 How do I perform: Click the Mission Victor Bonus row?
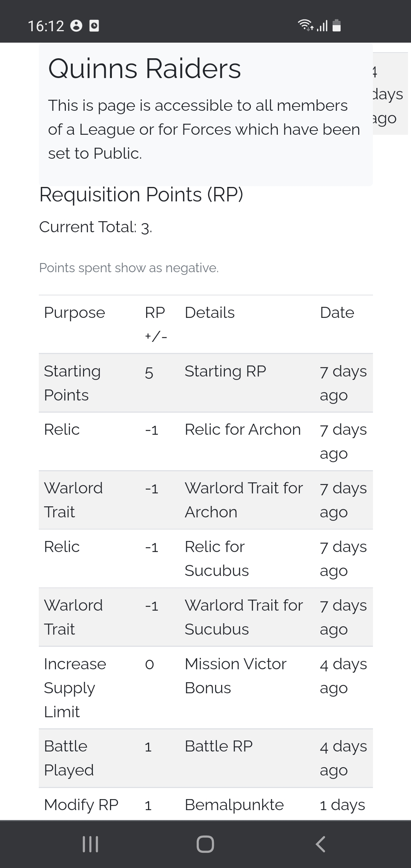pos(205,688)
